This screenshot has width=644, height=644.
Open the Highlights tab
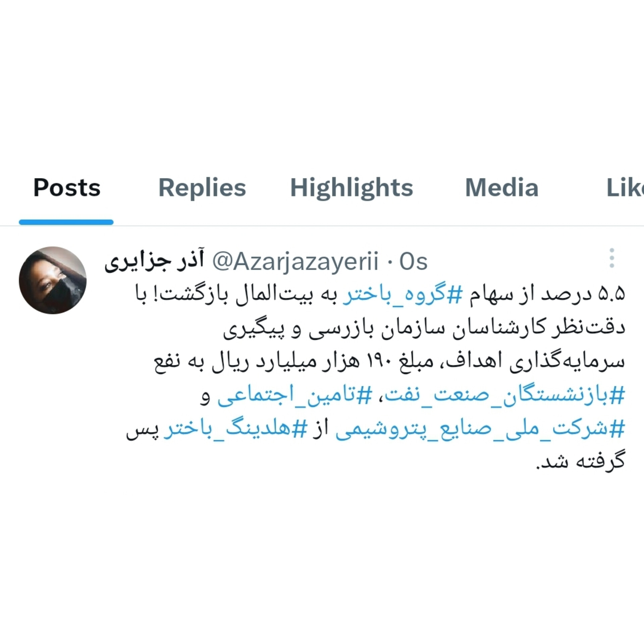[x=352, y=188]
